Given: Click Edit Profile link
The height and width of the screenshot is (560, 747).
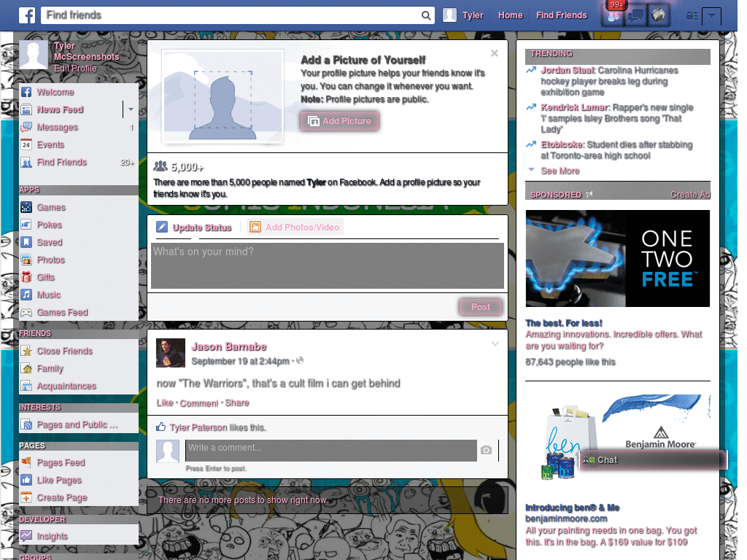Looking at the screenshot, I should 75,69.
